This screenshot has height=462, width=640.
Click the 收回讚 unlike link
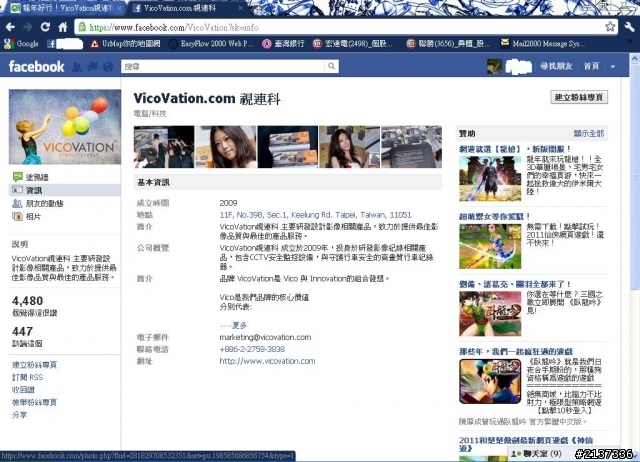coord(23,390)
